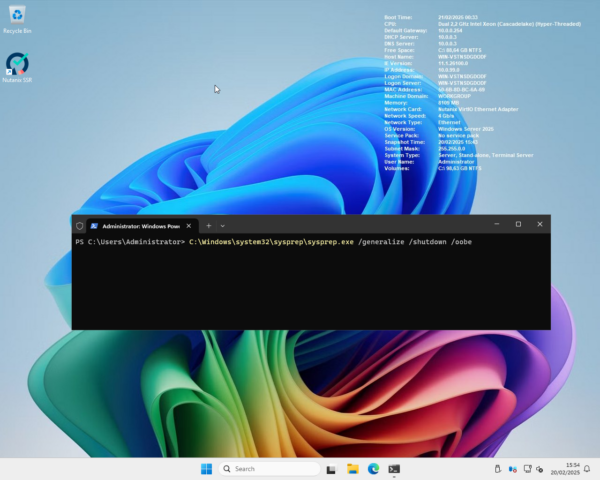Maximize the Windows Terminal window

click(518, 225)
